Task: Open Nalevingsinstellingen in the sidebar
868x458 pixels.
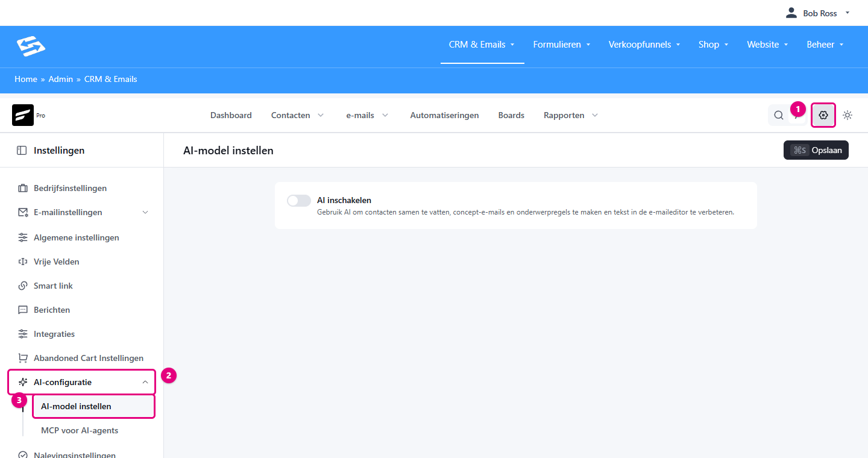Action: (75, 455)
